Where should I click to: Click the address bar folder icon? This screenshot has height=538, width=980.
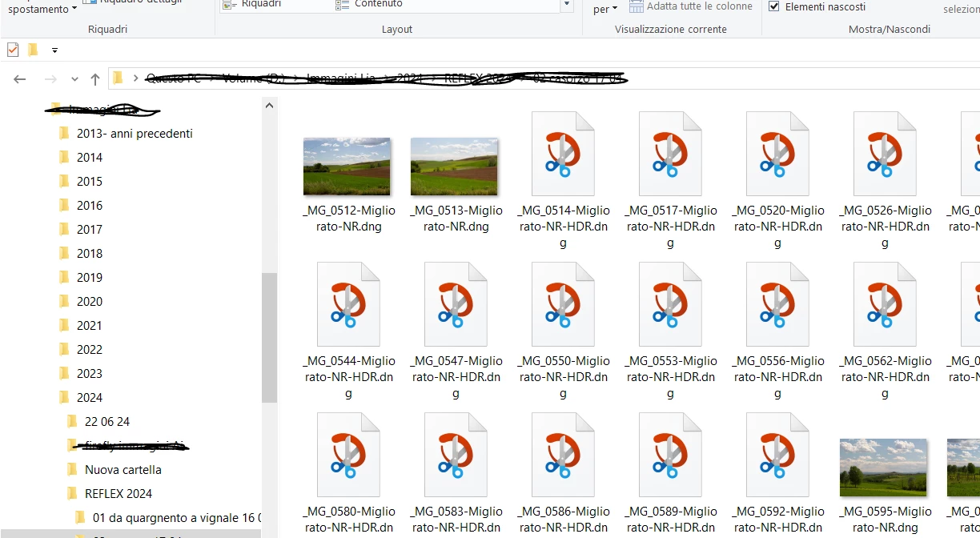pos(118,78)
